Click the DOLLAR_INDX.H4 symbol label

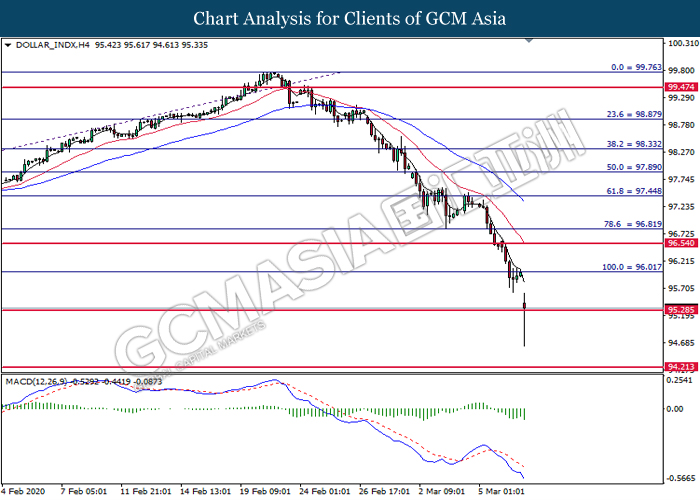click(x=53, y=45)
